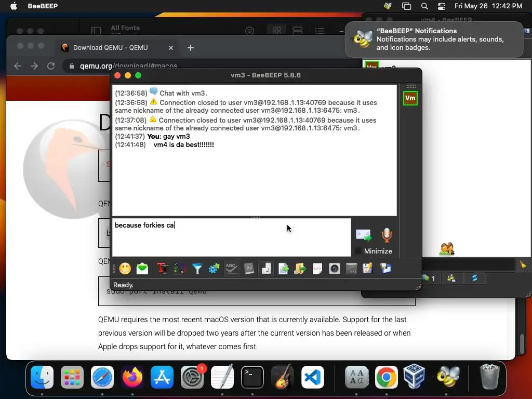Open Google Chrome from the Dock
The height and width of the screenshot is (399, 532).
click(386, 377)
